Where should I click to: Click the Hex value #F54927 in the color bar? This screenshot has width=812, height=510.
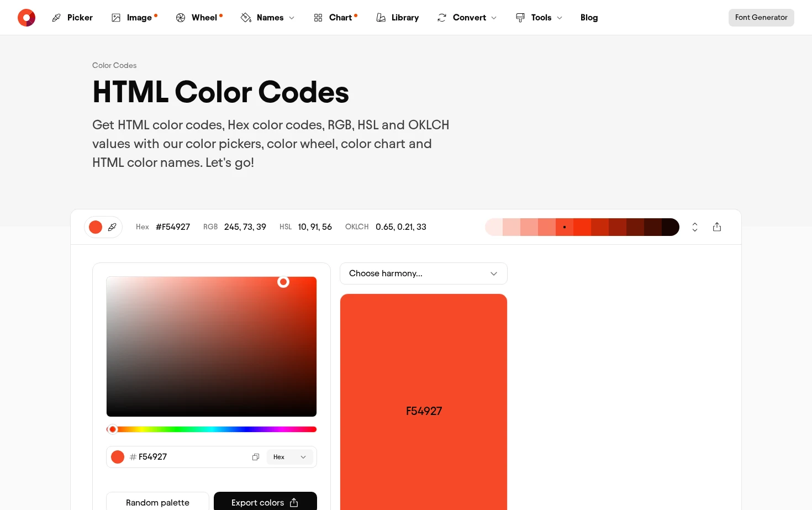pyautogui.click(x=173, y=227)
